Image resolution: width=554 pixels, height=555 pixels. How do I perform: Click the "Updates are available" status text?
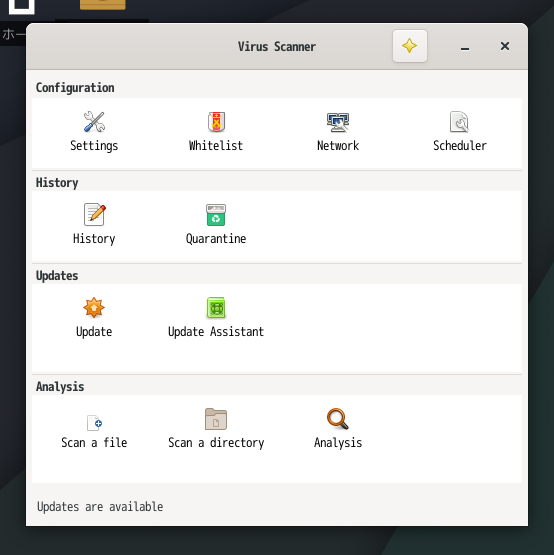[100, 507]
